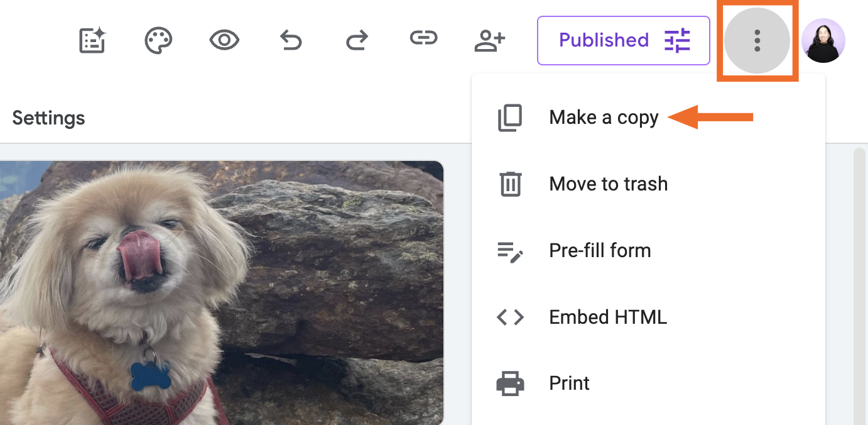Open the theme palette customizer
Image resolution: width=868 pixels, height=425 pixels.
coord(158,41)
